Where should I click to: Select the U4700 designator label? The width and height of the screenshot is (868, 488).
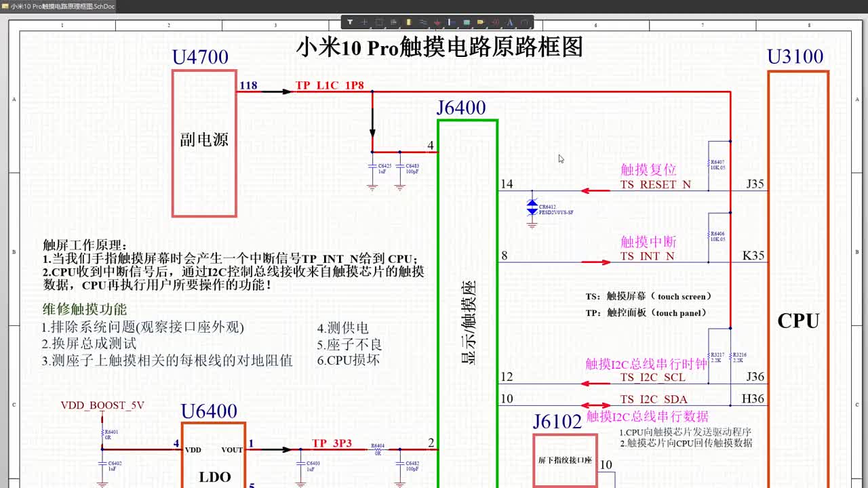tap(200, 57)
